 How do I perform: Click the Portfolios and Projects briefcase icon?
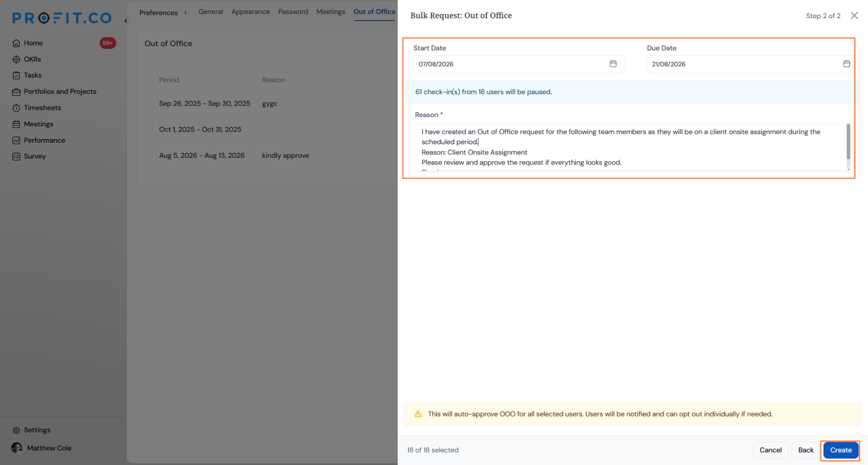[x=16, y=92]
